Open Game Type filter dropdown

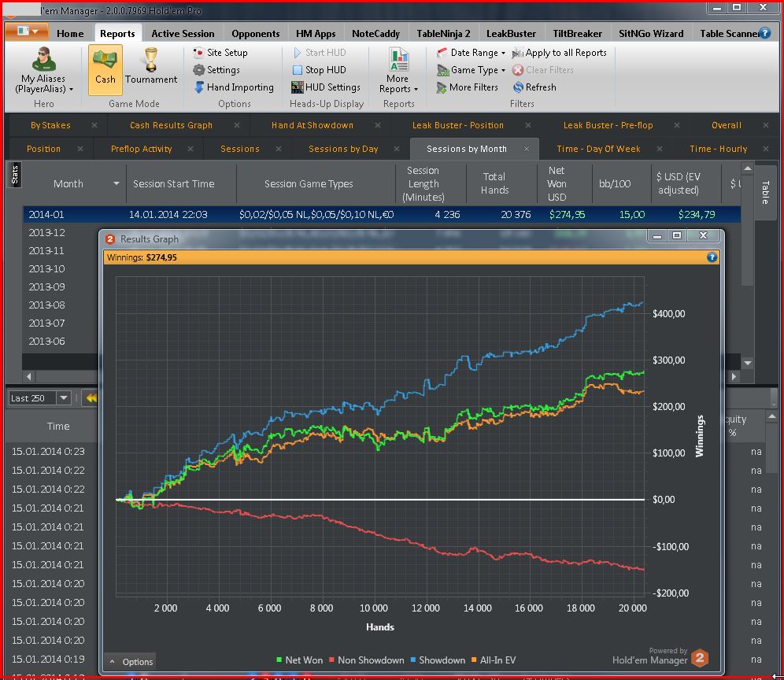pos(471,70)
